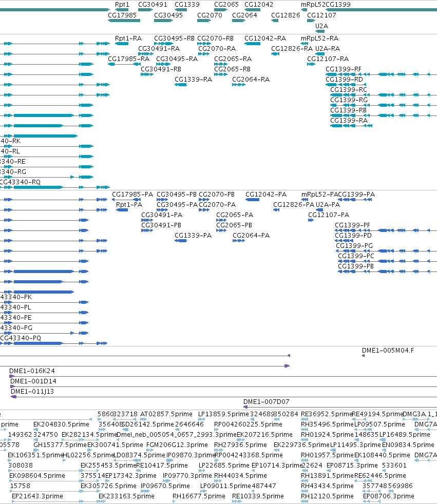
Task: Click protein CG2064-PA
Action: [251, 236]
